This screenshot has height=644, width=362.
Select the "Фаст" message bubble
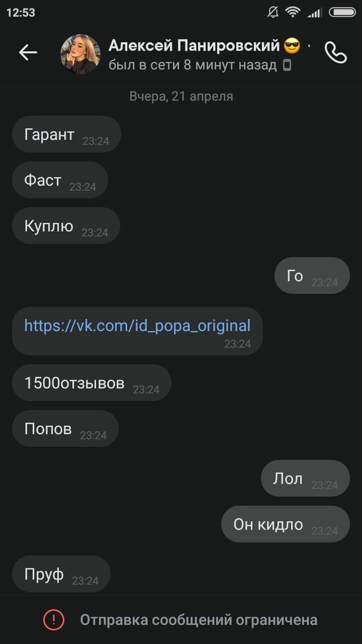60,180
